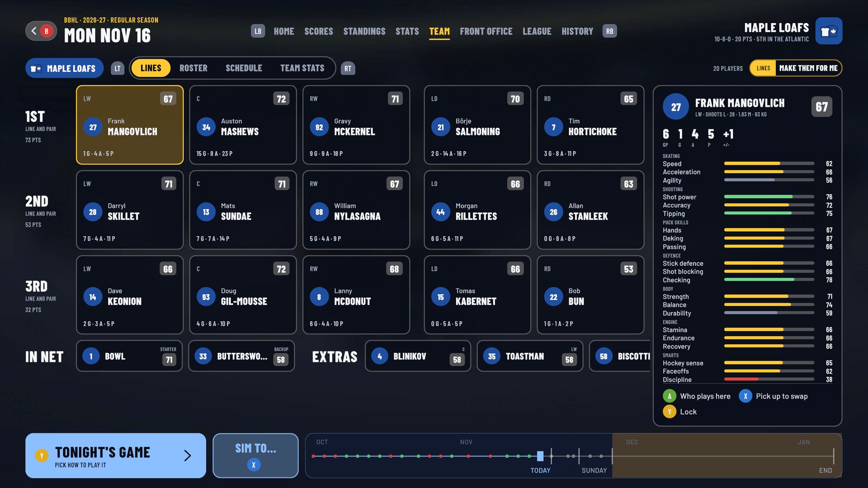Screen dimensions: 868x488
Task: Select the Lines tab
Action: 151,68
